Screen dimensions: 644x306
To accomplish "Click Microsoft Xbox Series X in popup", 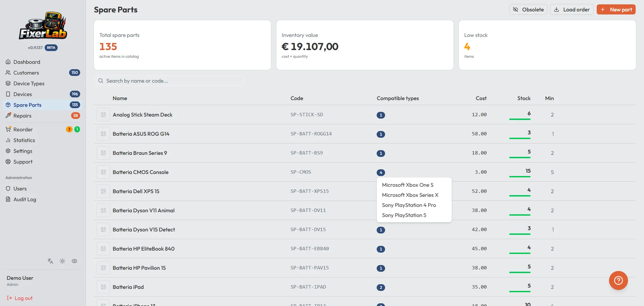I will coord(410,195).
